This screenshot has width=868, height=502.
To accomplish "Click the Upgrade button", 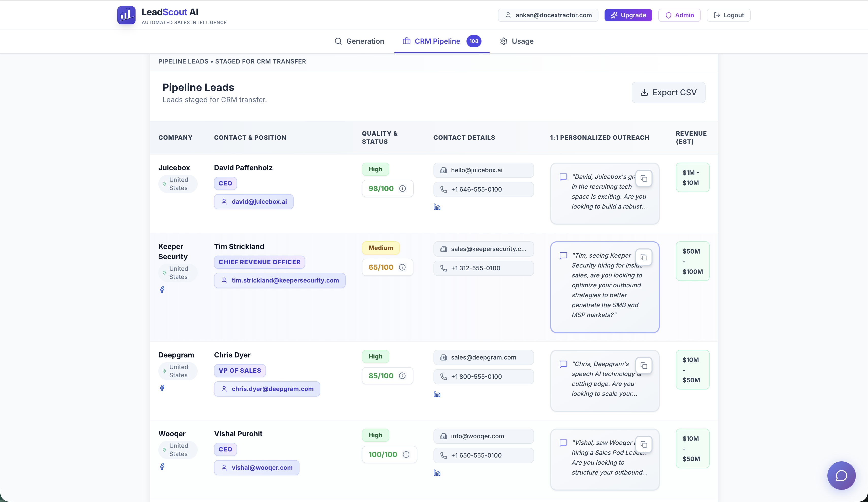I will 628,15.
